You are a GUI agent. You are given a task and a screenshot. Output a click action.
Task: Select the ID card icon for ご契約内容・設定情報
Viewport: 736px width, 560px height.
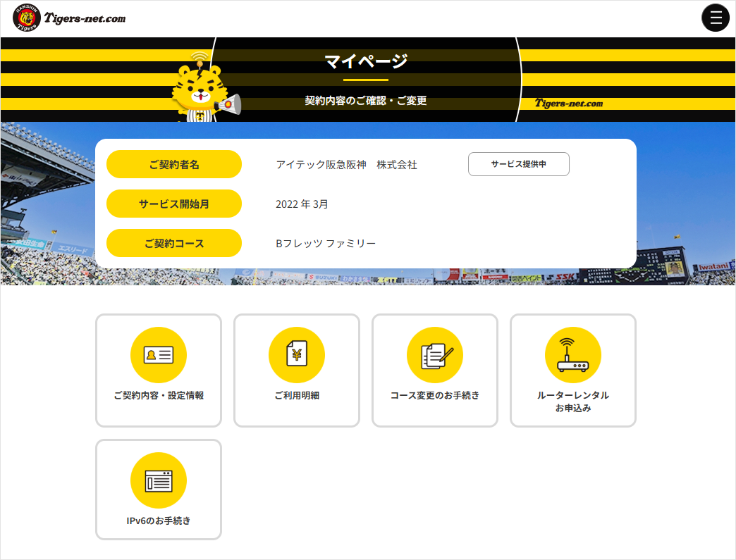pyautogui.click(x=158, y=354)
